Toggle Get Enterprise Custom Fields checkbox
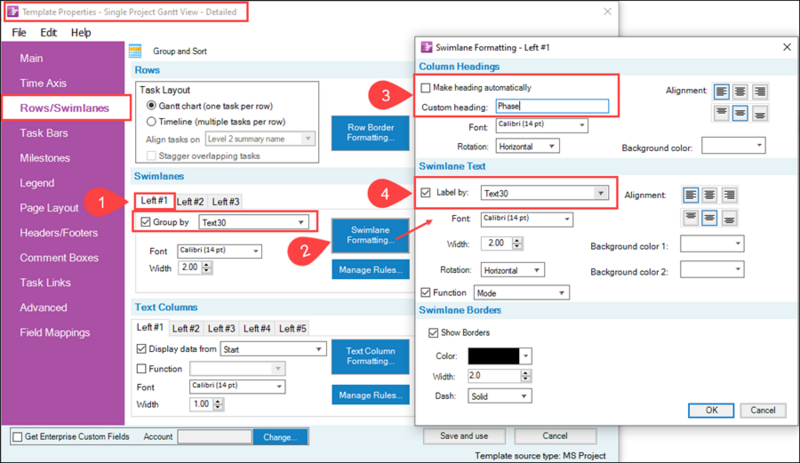The width and height of the screenshot is (800, 463). tap(18, 437)
